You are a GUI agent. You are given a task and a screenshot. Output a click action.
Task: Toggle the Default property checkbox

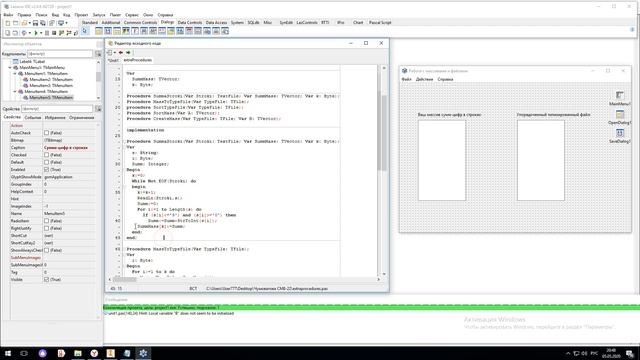coord(47,162)
